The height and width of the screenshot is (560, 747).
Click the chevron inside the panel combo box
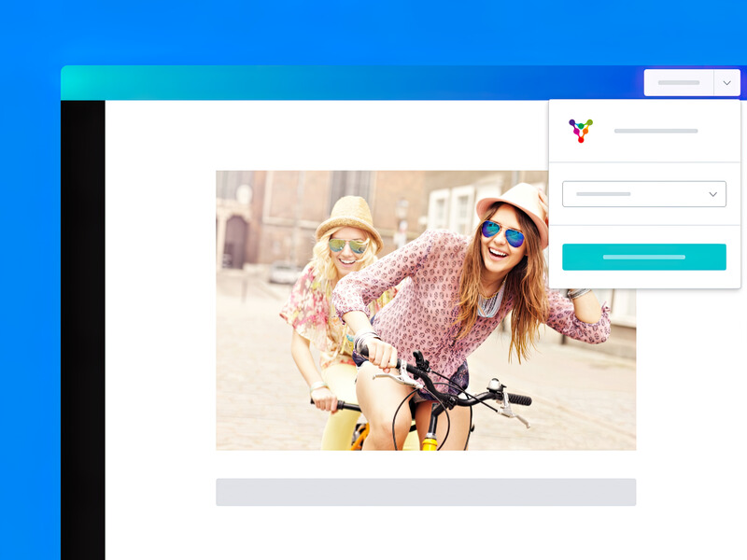tap(714, 193)
